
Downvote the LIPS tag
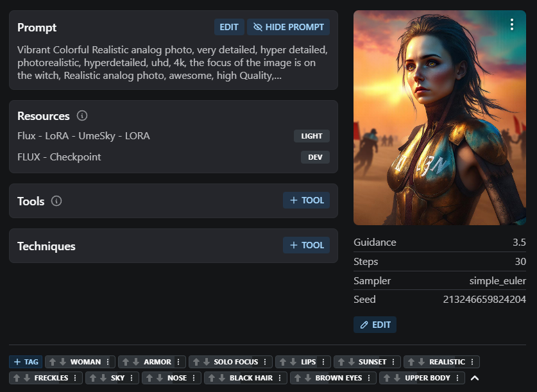pos(293,362)
